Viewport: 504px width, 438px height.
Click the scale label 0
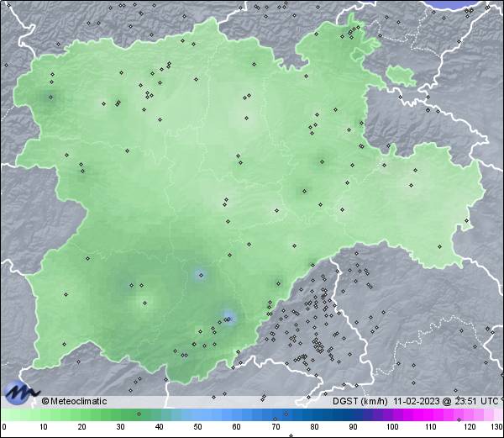[4, 427]
